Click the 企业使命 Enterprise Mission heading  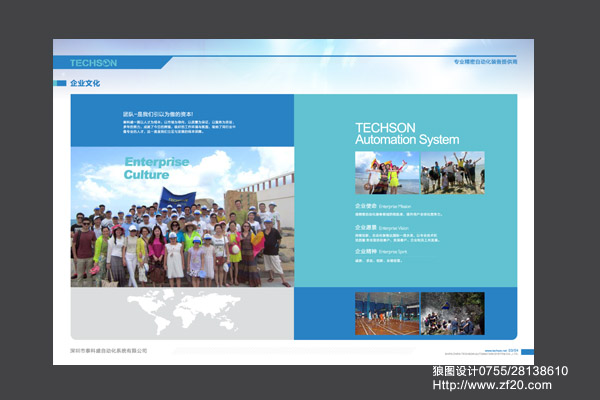(383, 206)
